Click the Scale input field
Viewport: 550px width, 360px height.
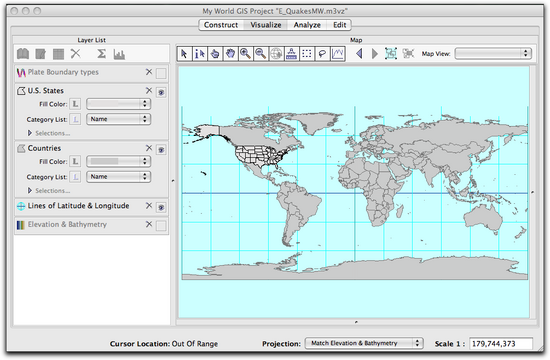pyautogui.click(x=501, y=344)
